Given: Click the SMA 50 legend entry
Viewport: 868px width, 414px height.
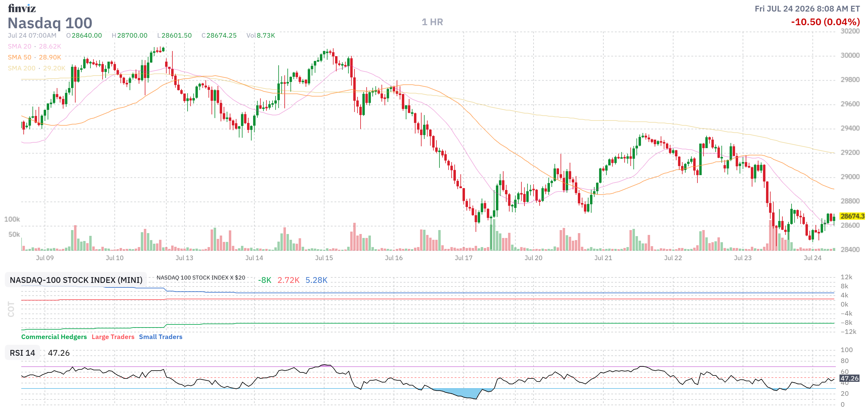Looking at the screenshot, I should [34, 57].
